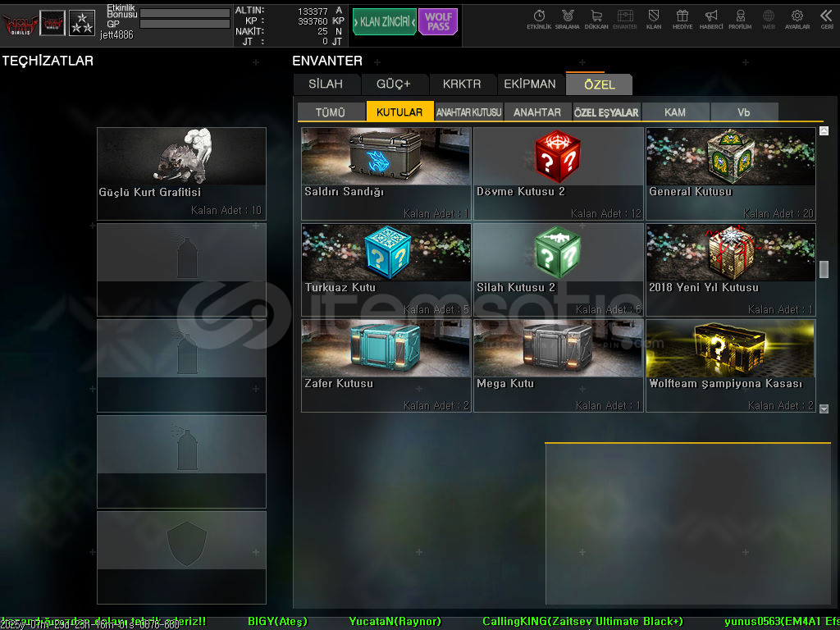Select the ÖZEL EŞYALAR sub-tab
The height and width of the screenshot is (630, 840).
(606, 112)
